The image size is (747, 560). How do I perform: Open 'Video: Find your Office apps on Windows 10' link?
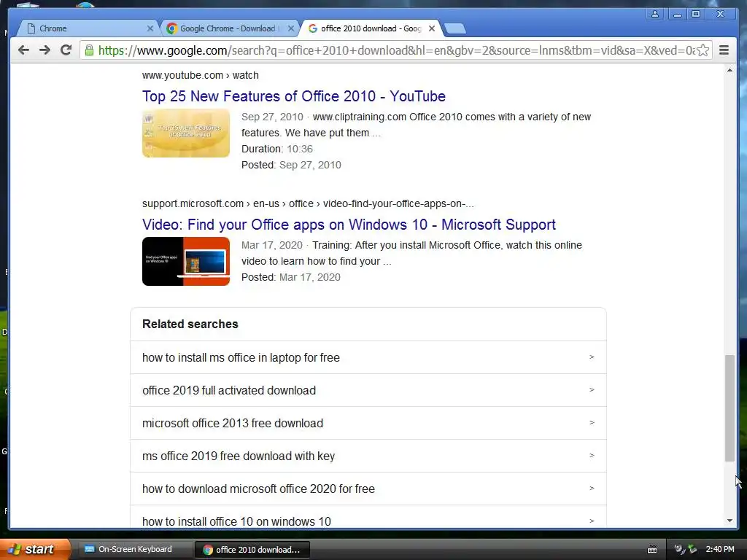click(x=349, y=225)
